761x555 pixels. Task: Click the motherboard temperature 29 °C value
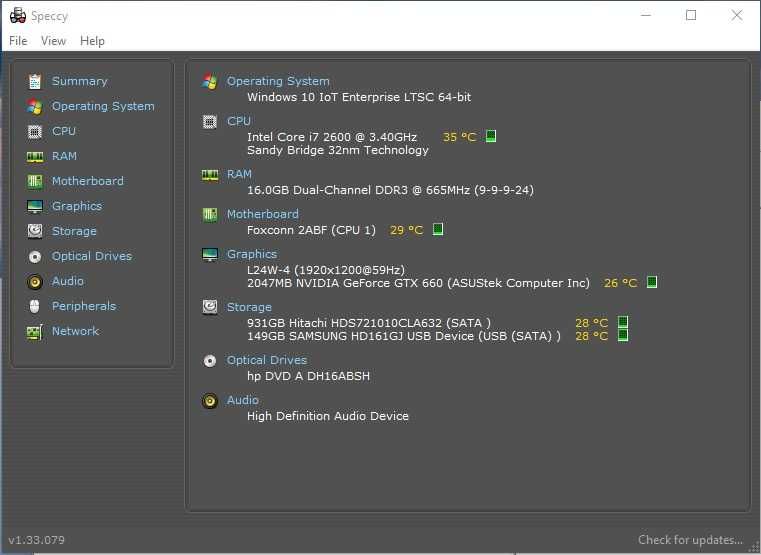406,230
